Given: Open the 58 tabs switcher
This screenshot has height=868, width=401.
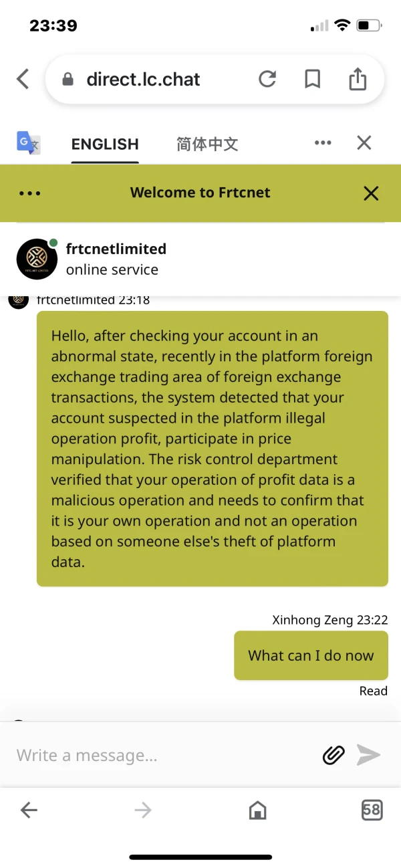Looking at the screenshot, I should coord(372,810).
